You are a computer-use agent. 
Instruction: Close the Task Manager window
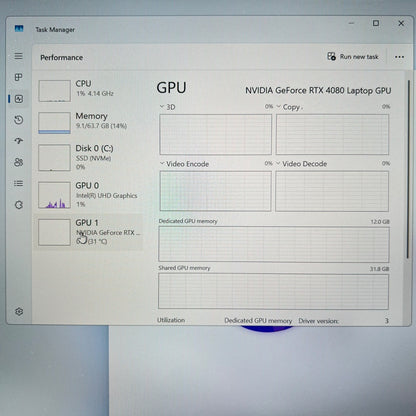pos(401,23)
